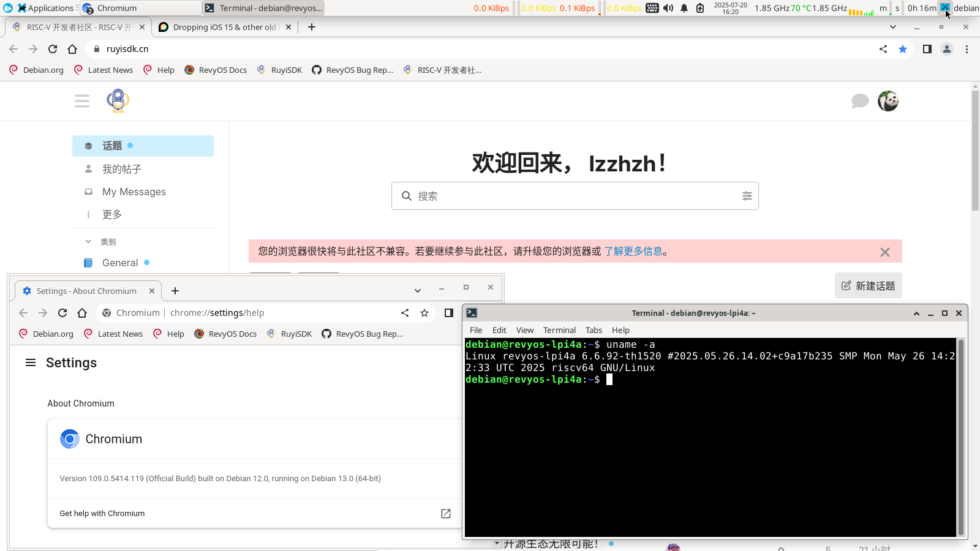The width and height of the screenshot is (980, 551).
Task: Switch to Terminal taskbar button
Action: pos(264,8)
